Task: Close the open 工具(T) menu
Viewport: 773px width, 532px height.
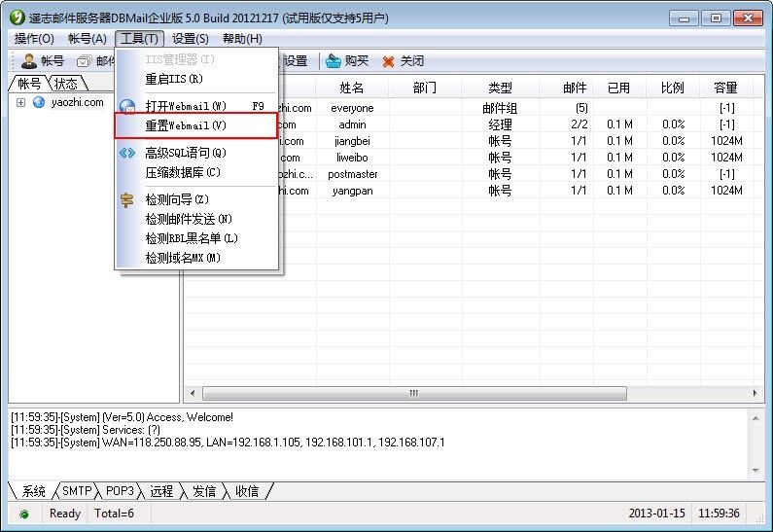Action: click(x=139, y=39)
